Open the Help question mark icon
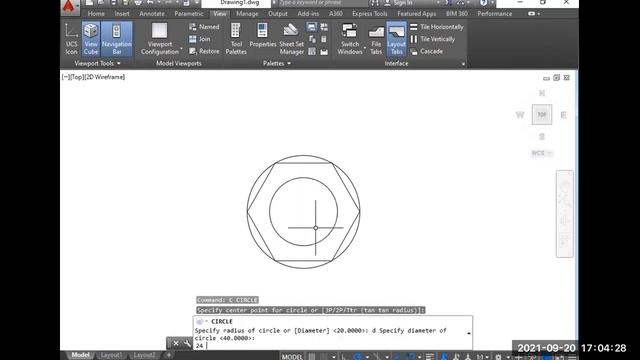The width and height of the screenshot is (640, 360). click(483, 3)
